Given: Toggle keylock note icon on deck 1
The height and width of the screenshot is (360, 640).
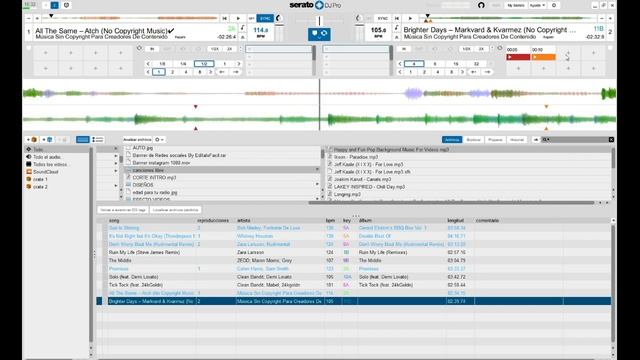Looking at the screenshot, I should click(x=242, y=27).
